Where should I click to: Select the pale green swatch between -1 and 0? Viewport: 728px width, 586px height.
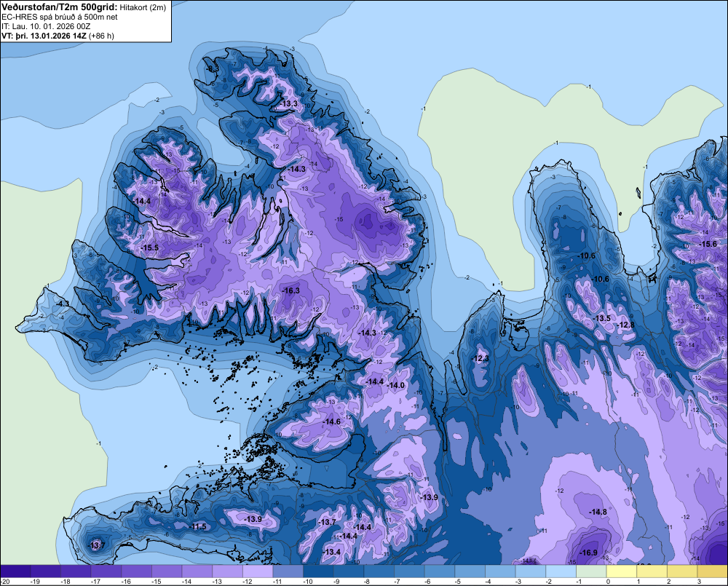pos(591,571)
